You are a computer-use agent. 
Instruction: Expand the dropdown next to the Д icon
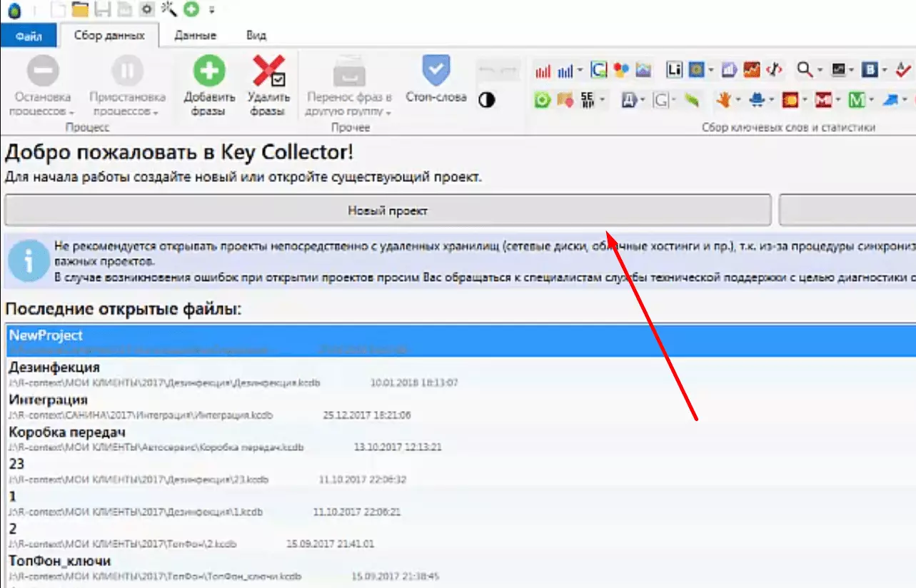click(x=643, y=101)
